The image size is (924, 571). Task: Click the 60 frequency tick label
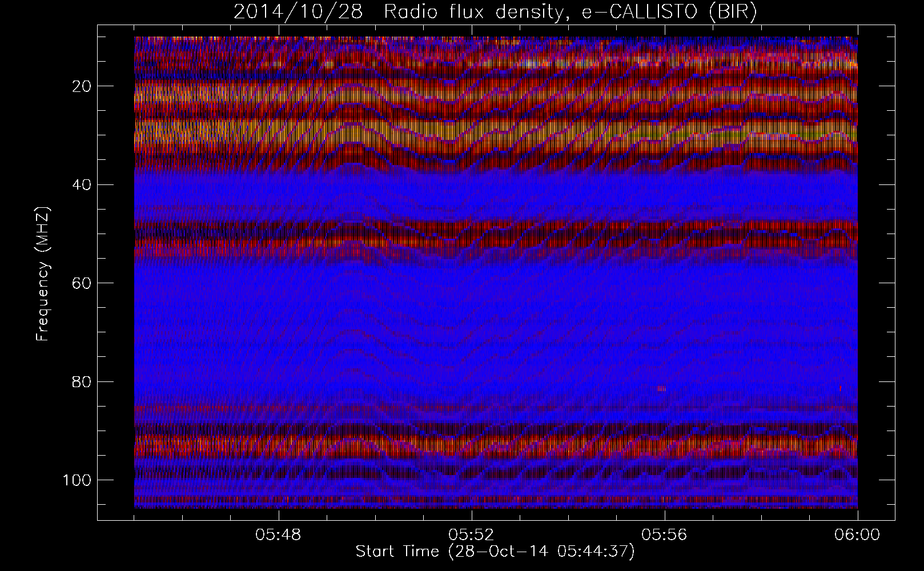coord(83,283)
